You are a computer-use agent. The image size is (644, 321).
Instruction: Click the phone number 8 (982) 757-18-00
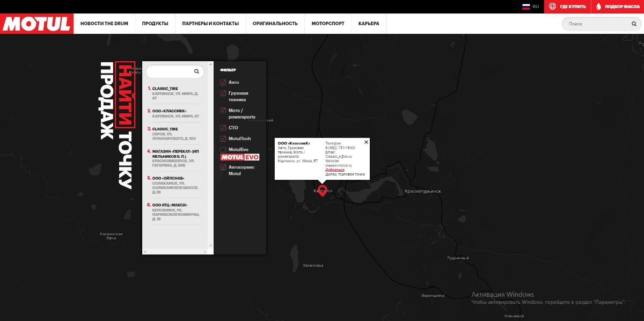(x=340, y=148)
